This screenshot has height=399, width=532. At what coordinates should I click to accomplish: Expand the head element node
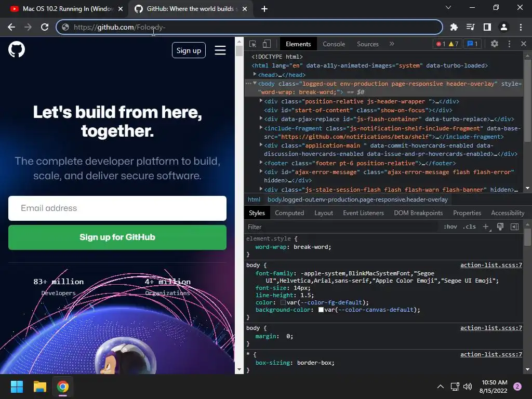tap(255, 74)
